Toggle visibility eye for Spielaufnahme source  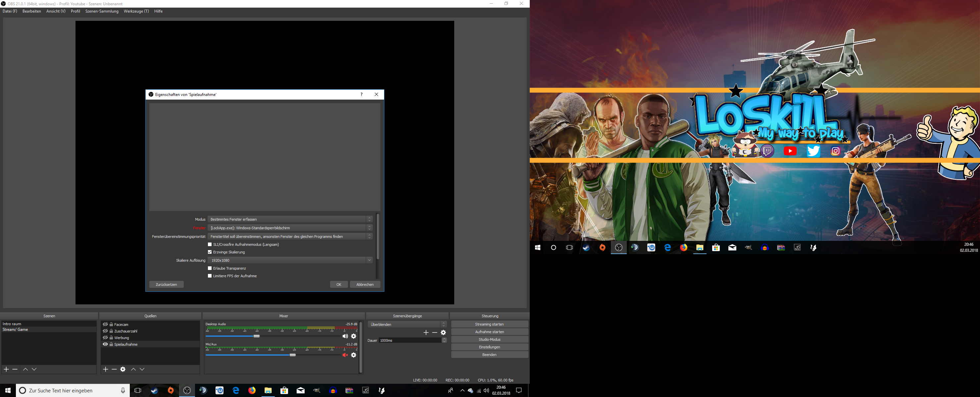pos(105,344)
